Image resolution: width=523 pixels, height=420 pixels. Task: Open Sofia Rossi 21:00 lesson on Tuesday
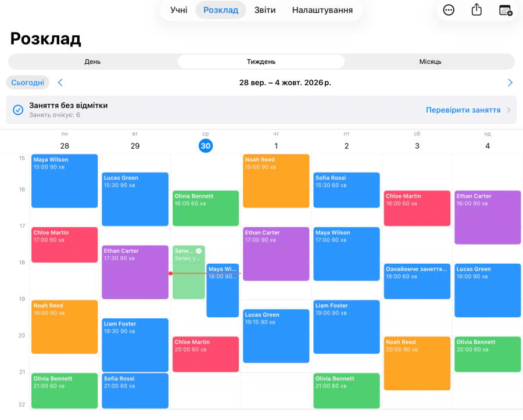[x=135, y=391]
